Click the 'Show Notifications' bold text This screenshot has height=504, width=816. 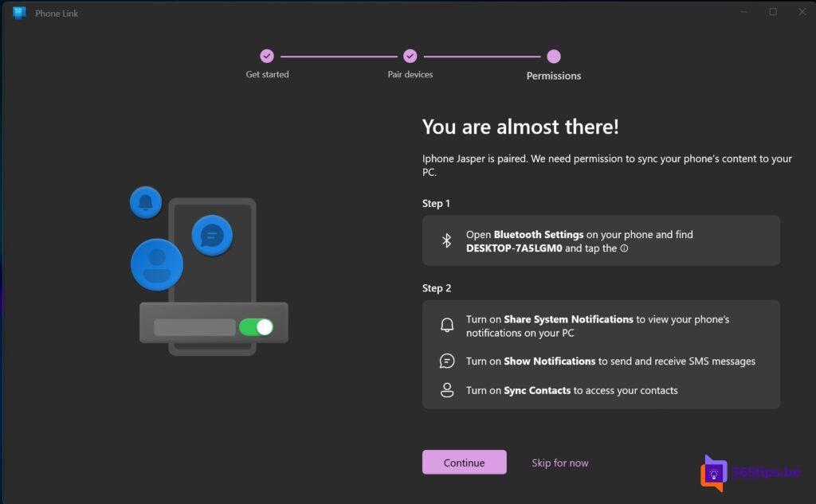550,361
